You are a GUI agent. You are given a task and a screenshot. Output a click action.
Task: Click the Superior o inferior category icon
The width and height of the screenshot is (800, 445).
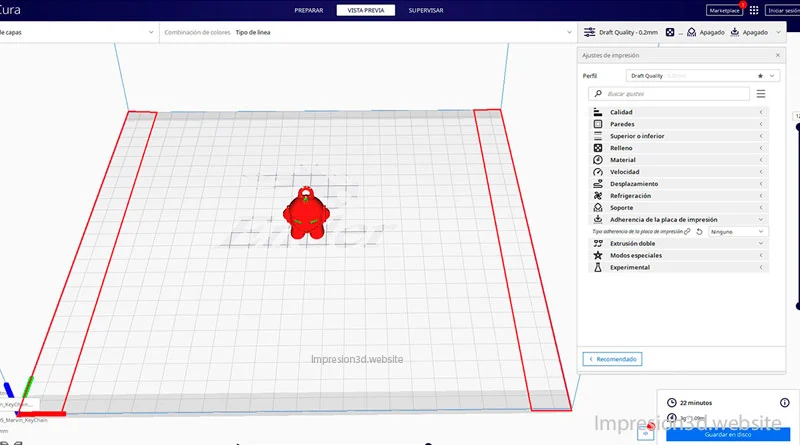pos(598,136)
